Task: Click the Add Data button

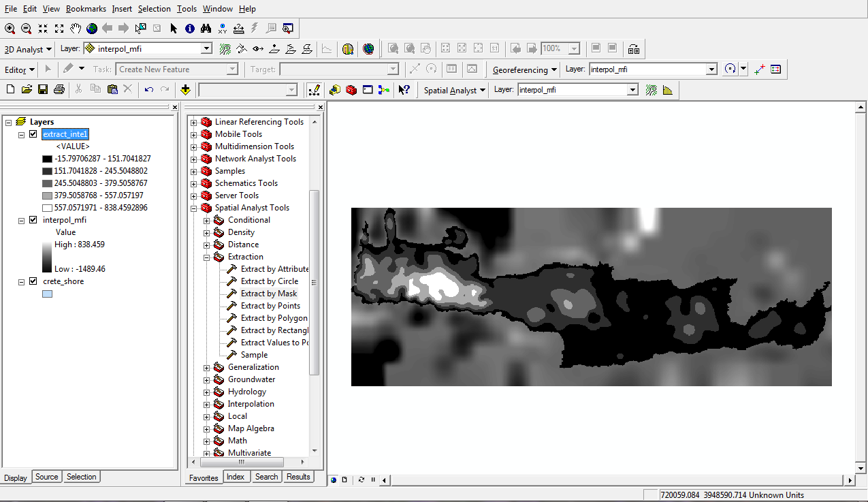Action: 185,89
